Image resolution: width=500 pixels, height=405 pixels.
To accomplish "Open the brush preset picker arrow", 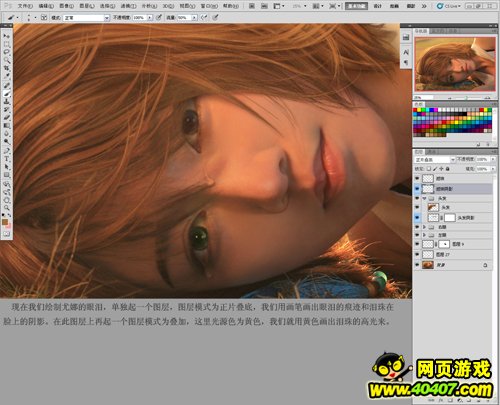I will point(35,17).
